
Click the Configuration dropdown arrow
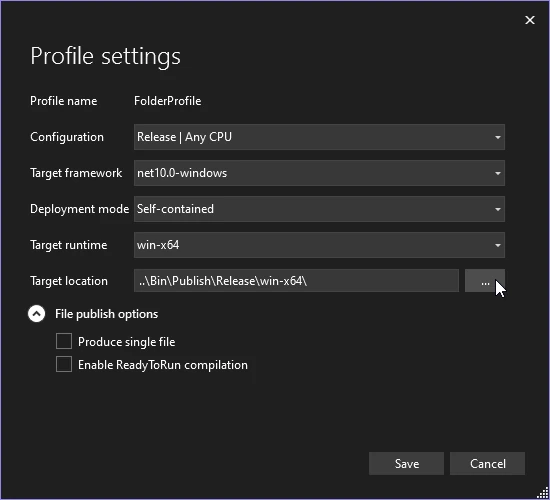tap(497, 137)
